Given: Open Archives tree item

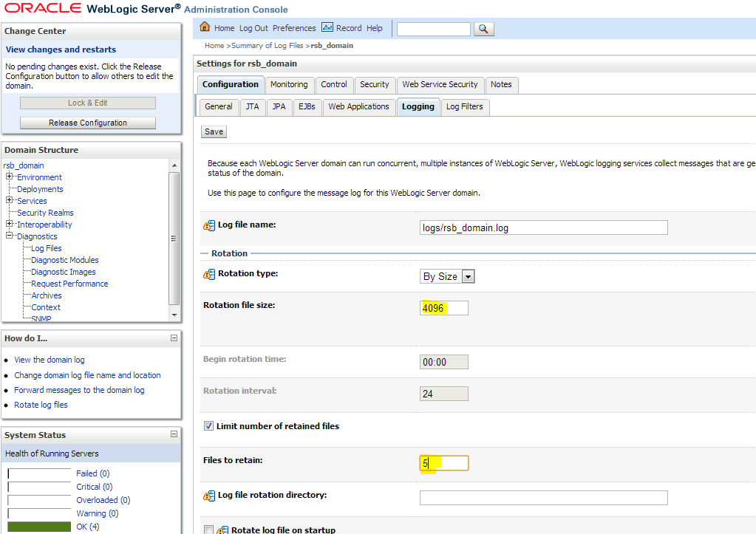Looking at the screenshot, I should 47,295.
